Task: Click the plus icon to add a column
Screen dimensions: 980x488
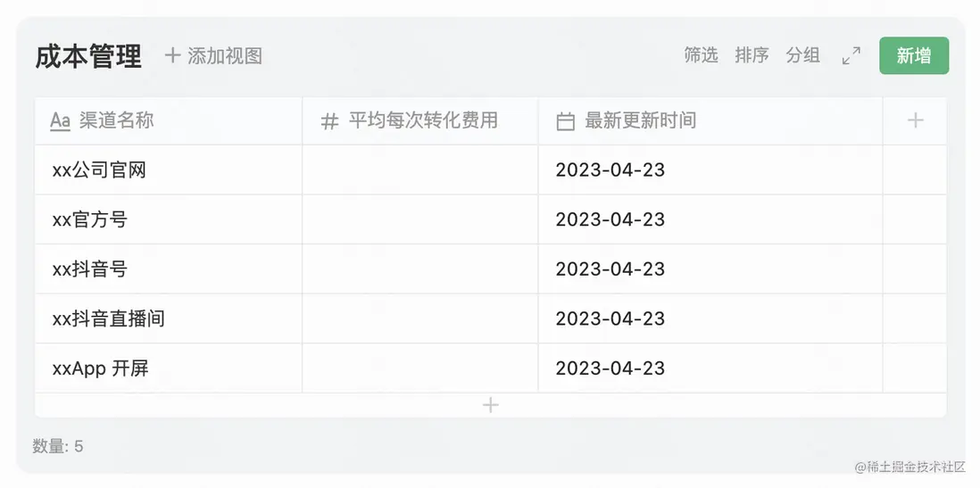Action: 915,120
